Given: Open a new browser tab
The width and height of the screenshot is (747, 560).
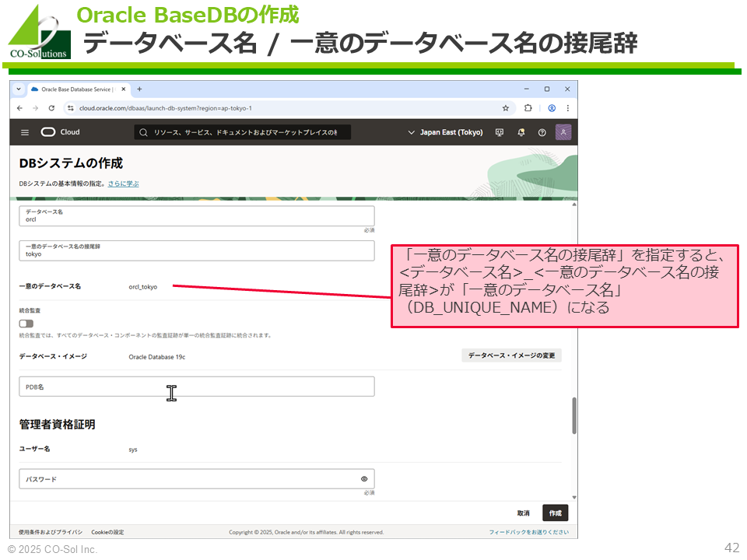Looking at the screenshot, I should 139,89.
